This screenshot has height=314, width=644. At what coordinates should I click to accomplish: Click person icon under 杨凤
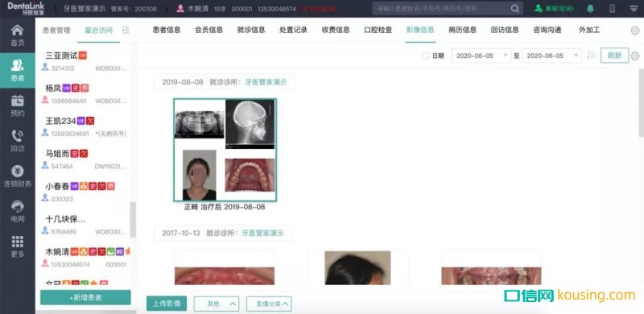(45, 100)
